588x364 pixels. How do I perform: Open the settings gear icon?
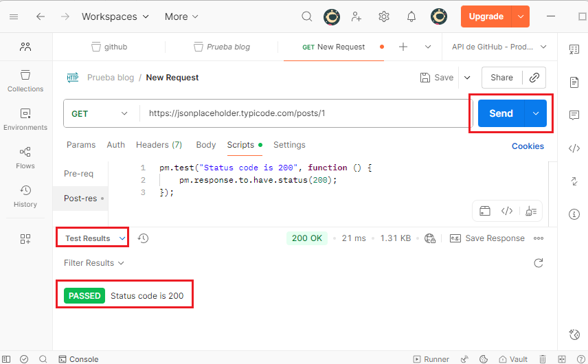(384, 16)
